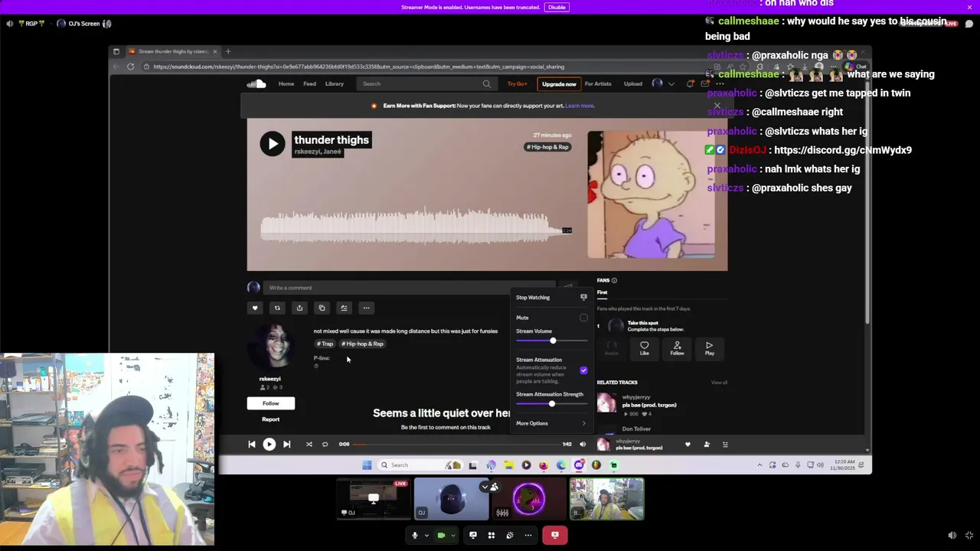Toggle shuffle in the player bar
Screen dimensions: 980x551
(309, 445)
